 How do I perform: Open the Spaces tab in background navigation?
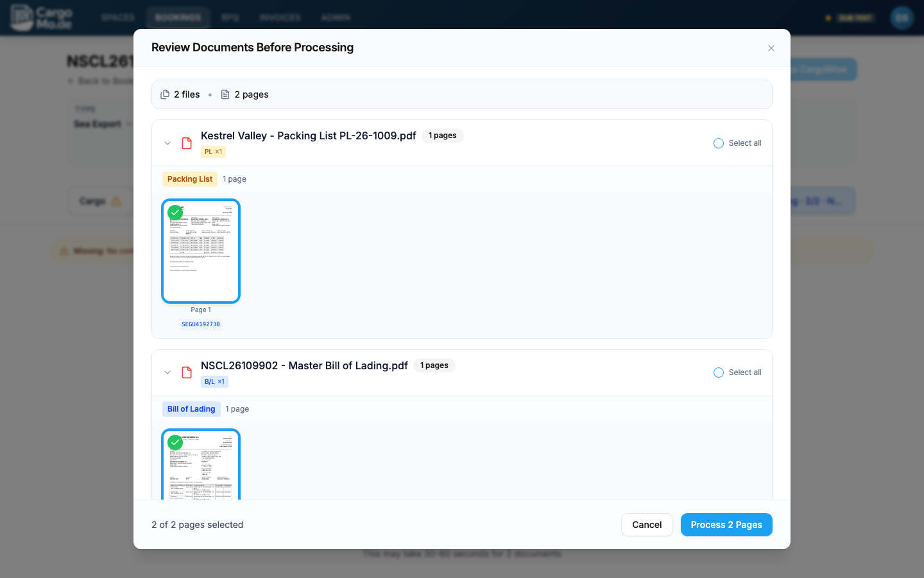[118, 17]
